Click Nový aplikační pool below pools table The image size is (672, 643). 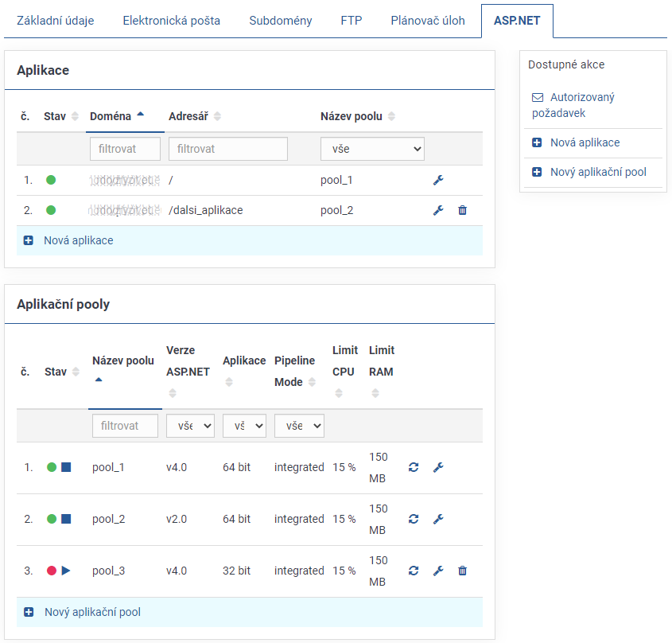(x=91, y=612)
